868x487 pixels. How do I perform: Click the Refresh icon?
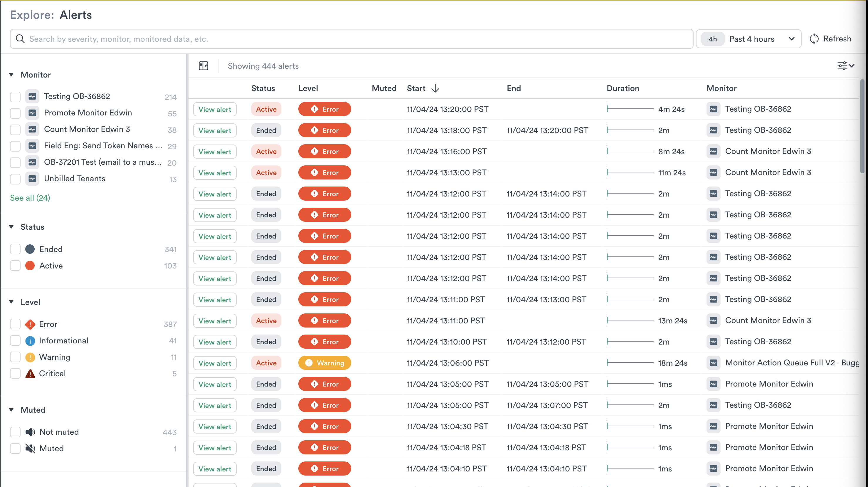click(x=814, y=39)
